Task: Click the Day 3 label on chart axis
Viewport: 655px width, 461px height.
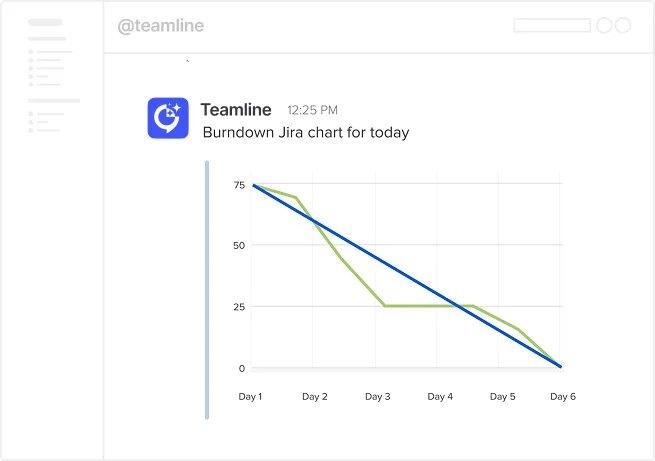Action: pos(377,397)
